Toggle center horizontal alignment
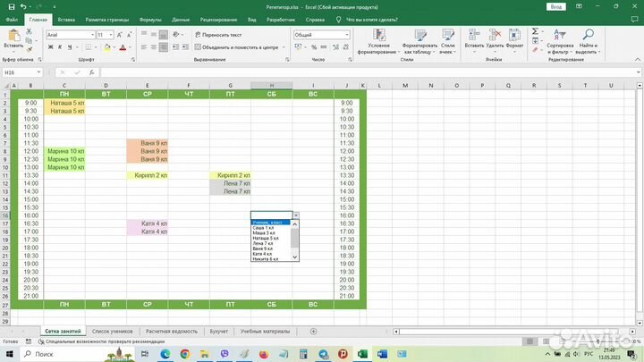The image size is (644, 362). 154,47
